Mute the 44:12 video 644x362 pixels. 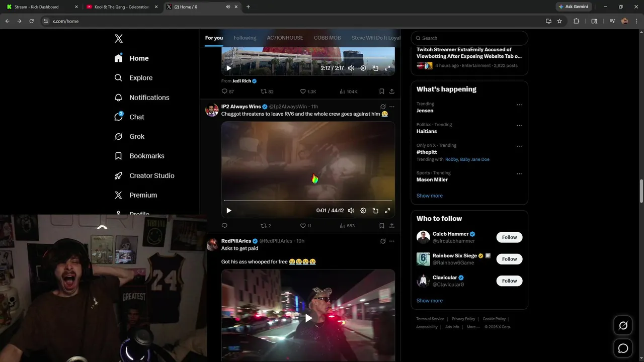coord(351,211)
